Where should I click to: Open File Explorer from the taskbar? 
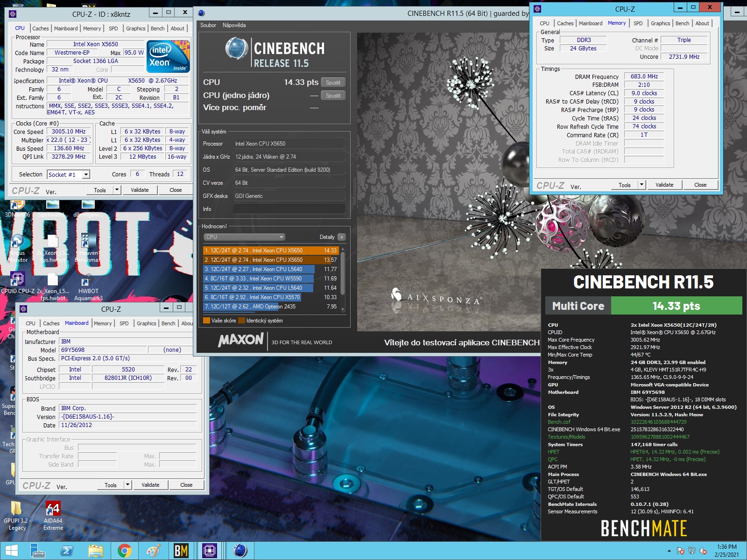pyautogui.click(x=96, y=551)
